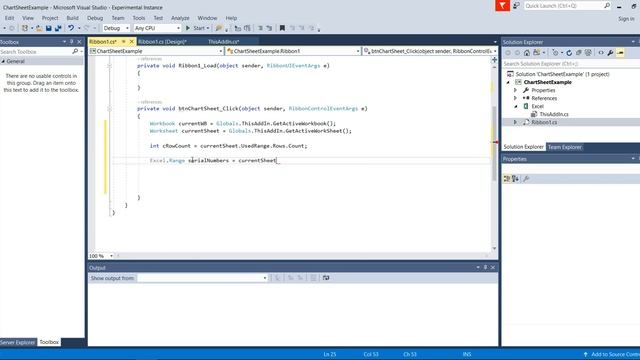The width and height of the screenshot is (640, 360).
Task: Click the Quick Launch search magnifier icon
Action: coord(607,6)
